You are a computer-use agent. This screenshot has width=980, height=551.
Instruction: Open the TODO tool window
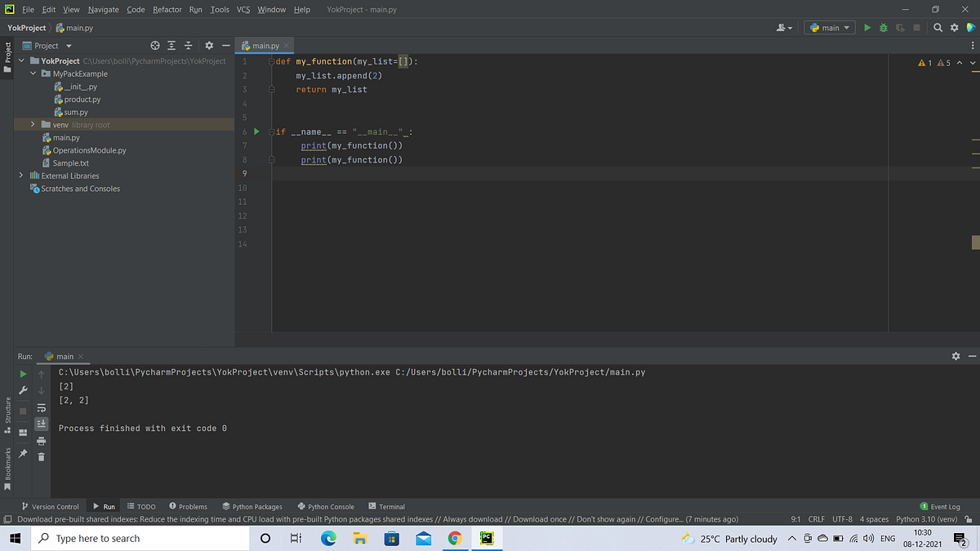140,506
